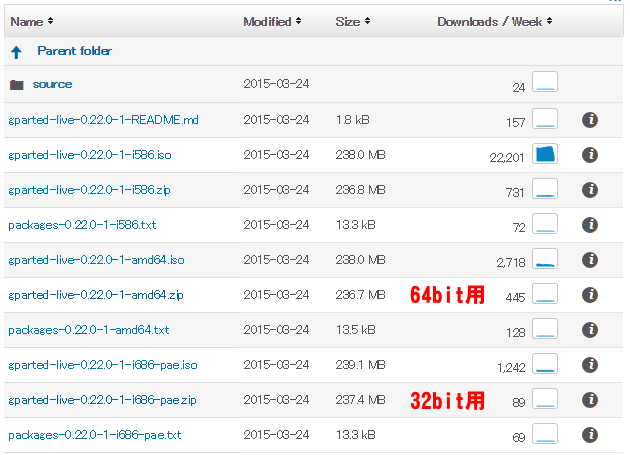Download gparted-live-0.22.0-1-i686-pae.zip

(102, 400)
